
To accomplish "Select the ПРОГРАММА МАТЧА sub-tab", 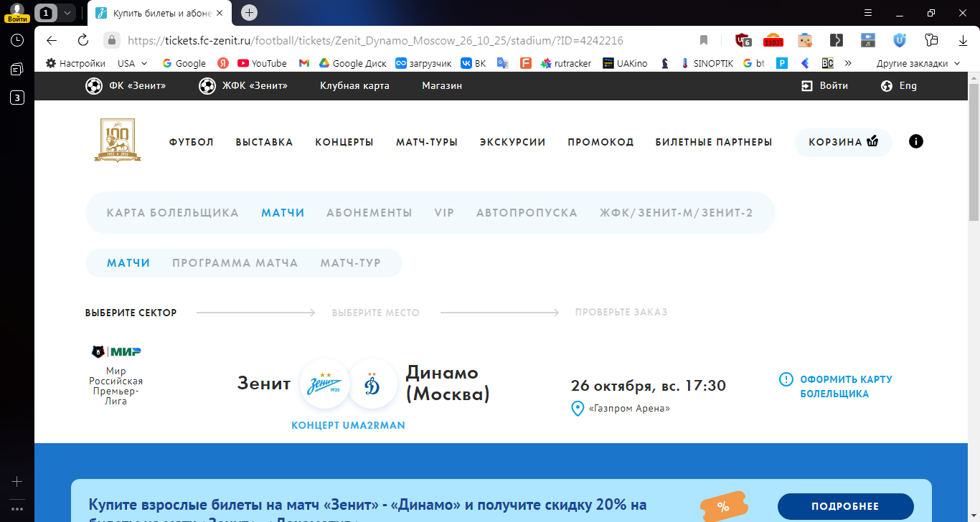I will (235, 263).
